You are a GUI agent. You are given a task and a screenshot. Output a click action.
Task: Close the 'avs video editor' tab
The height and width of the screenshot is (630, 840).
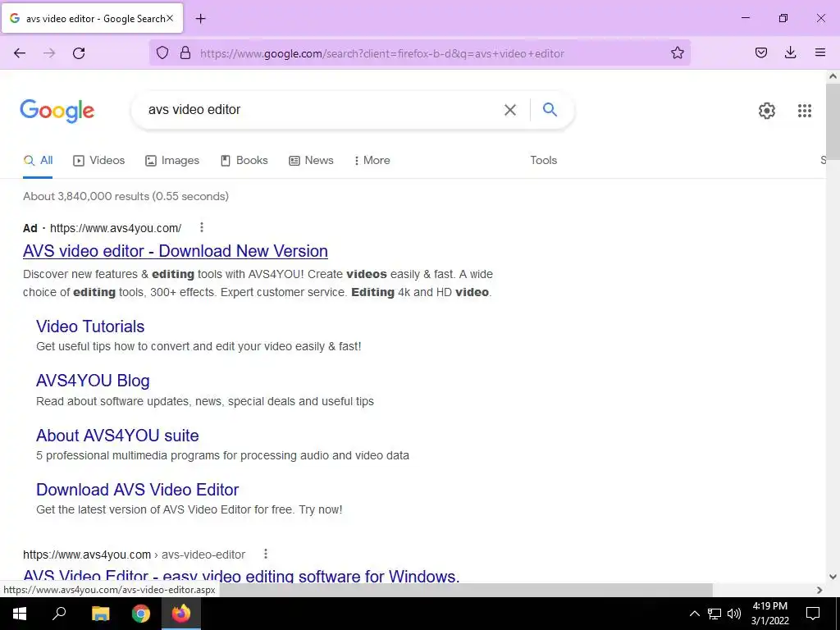click(170, 18)
